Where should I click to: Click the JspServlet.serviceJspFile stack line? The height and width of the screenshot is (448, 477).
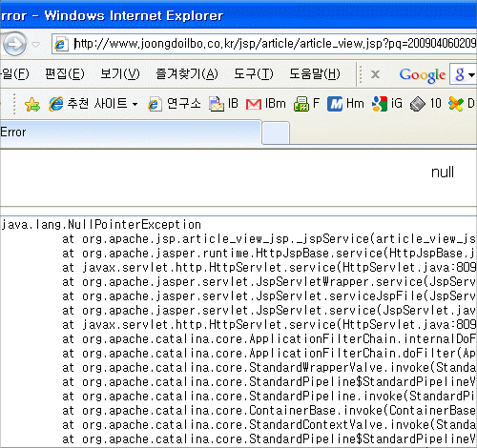coord(269,296)
